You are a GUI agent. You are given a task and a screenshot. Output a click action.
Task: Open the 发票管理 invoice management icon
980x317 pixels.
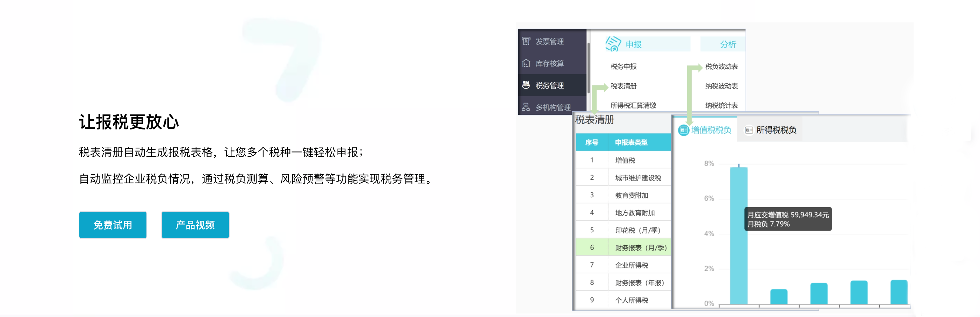click(526, 42)
